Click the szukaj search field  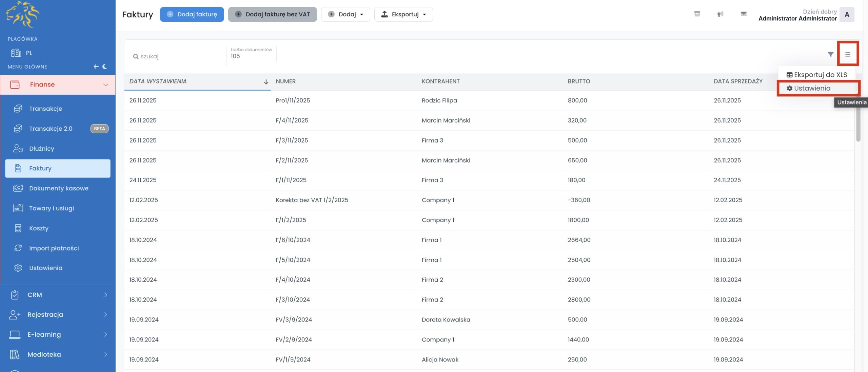coord(176,56)
